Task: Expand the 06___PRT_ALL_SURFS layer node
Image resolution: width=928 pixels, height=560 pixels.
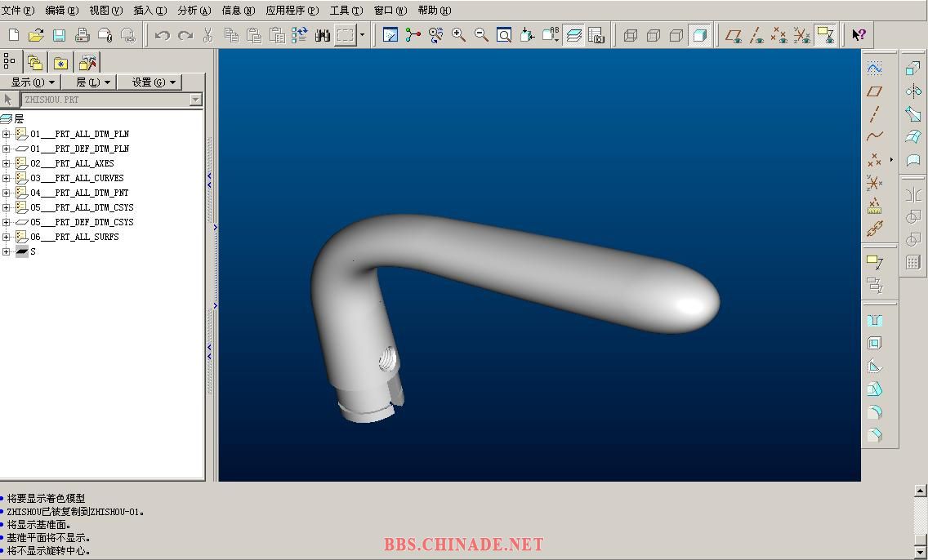Action: click(x=7, y=237)
